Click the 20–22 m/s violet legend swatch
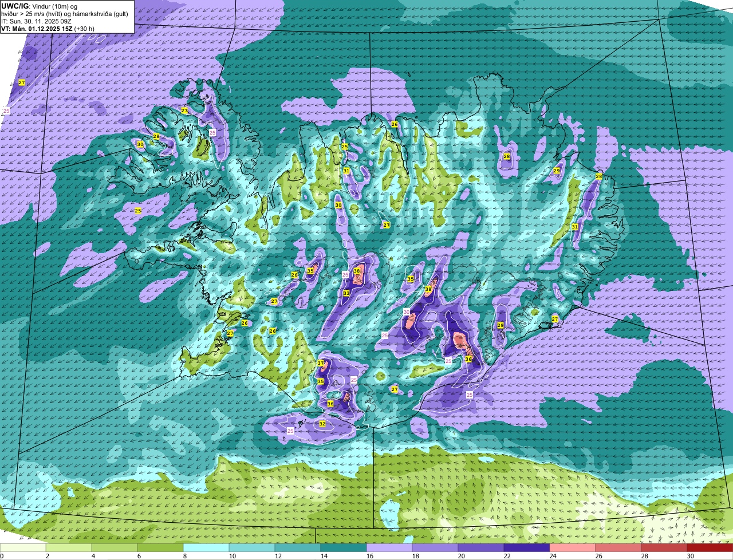Image resolution: width=733 pixels, height=560 pixels. click(x=481, y=548)
